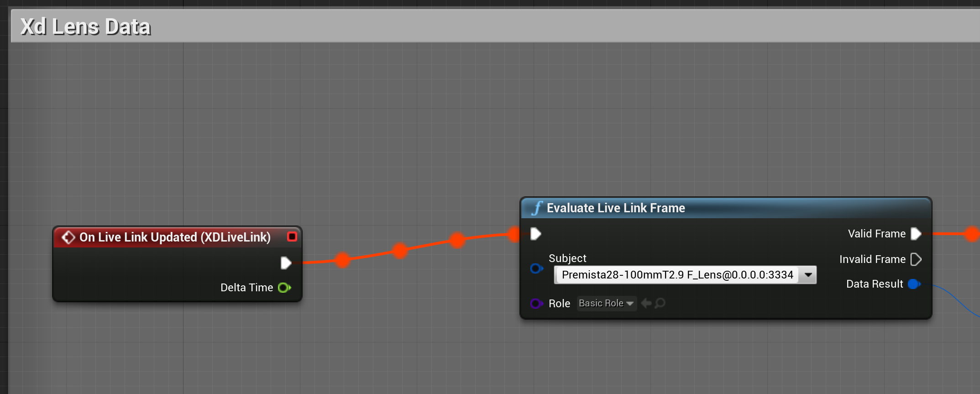This screenshot has width=980, height=394.
Task: Click the purple Role input pin
Action: point(536,304)
